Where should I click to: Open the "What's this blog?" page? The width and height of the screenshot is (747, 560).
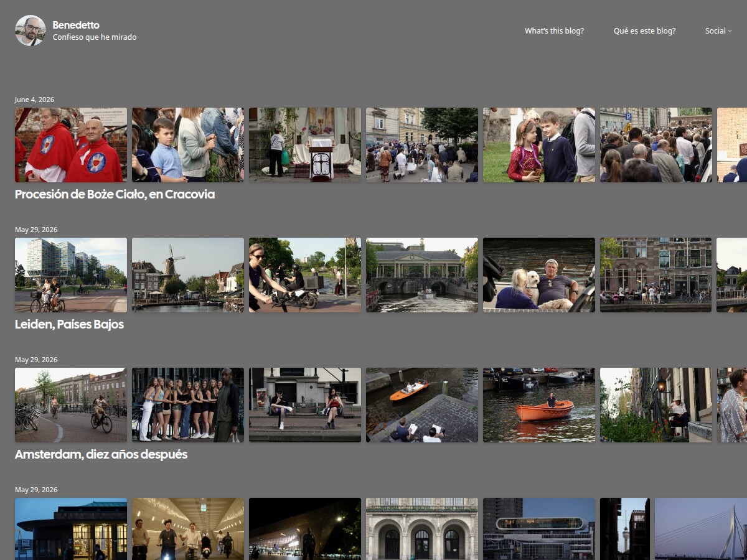pos(554,30)
